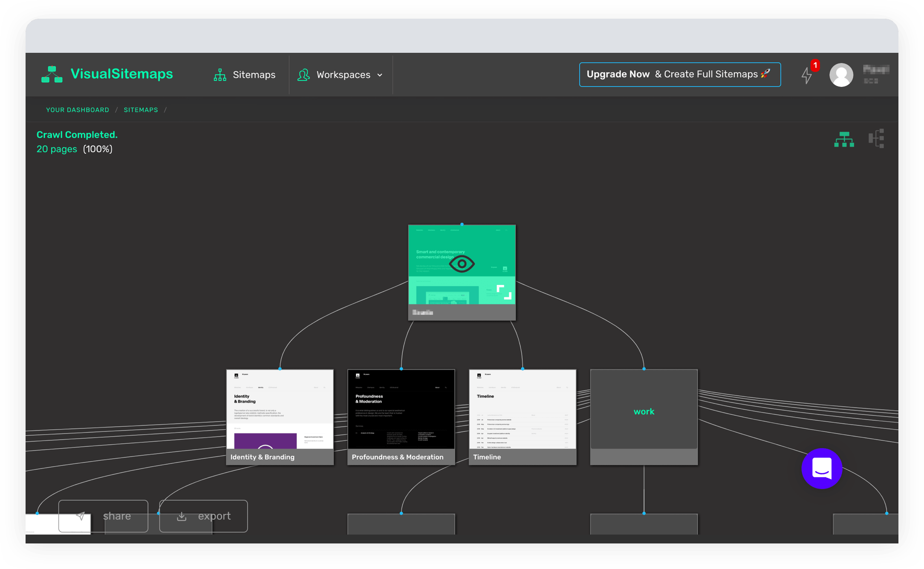Click the Upgrade Now button
This screenshot has width=924, height=569.
pyautogui.click(x=679, y=75)
